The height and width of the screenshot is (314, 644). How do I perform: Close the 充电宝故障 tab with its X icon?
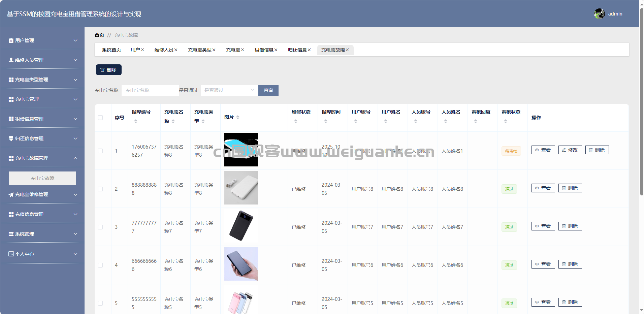coord(347,50)
